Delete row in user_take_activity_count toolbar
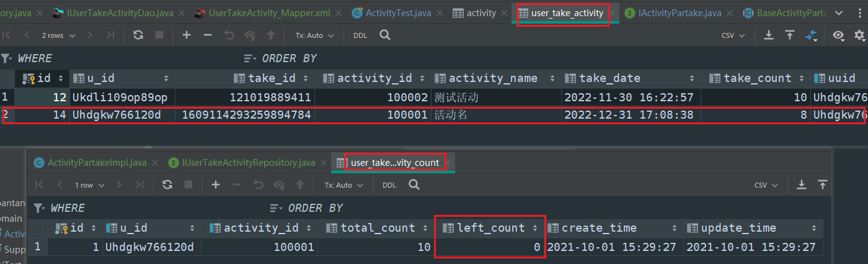The width and height of the screenshot is (868, 264). click(x=237, y=184)
